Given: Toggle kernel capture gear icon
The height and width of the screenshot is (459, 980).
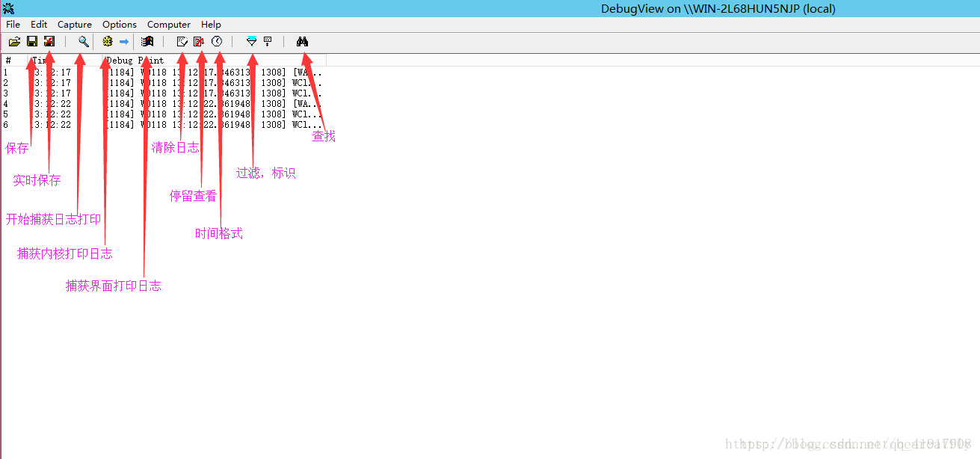Looking at the screenshot, I should click(x=108, y=42).
